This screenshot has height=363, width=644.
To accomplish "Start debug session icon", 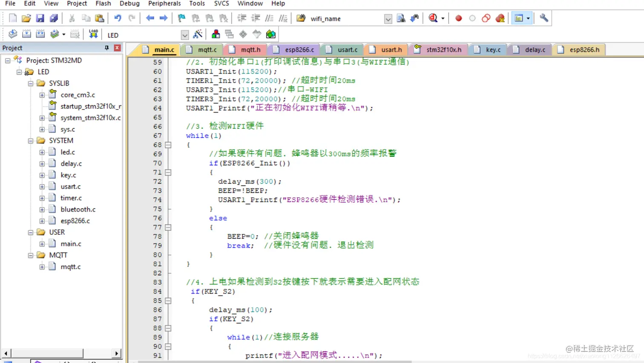I will pyautogui.click(x=434, y=18).
